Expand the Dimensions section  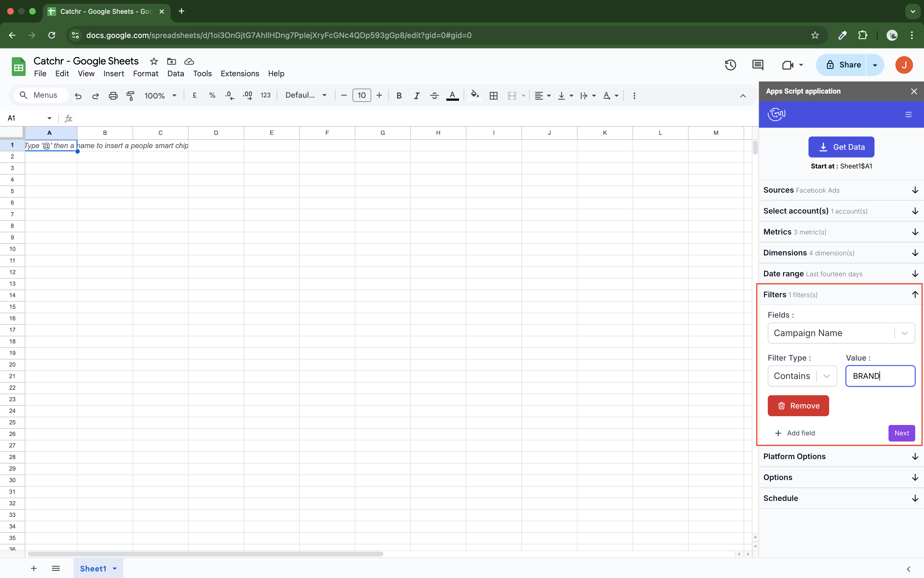(x=841, y=253)
